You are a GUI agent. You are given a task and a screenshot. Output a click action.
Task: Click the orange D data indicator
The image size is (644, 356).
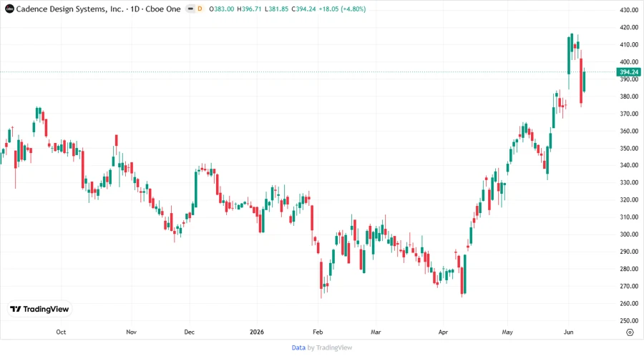click(x=200, y=9)
